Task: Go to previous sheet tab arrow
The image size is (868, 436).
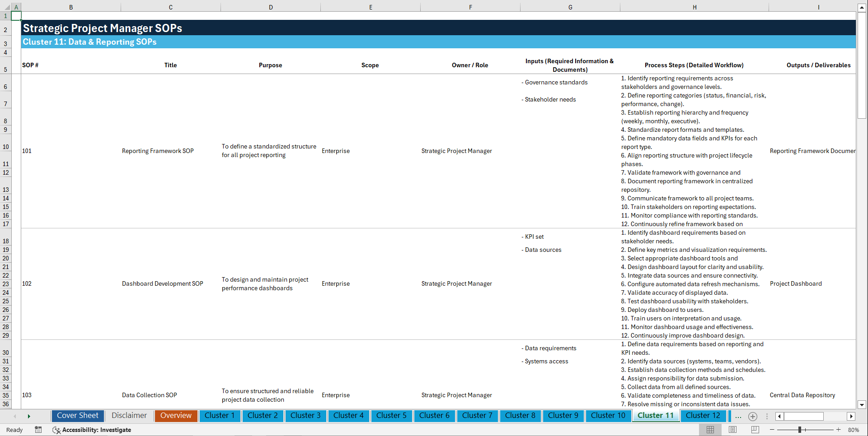Action: pos(15,417)
